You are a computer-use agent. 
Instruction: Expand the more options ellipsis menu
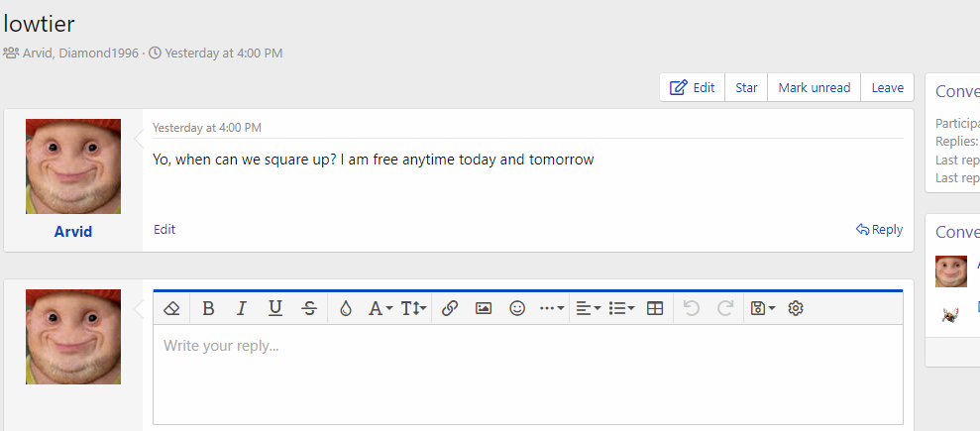point(552,308)
